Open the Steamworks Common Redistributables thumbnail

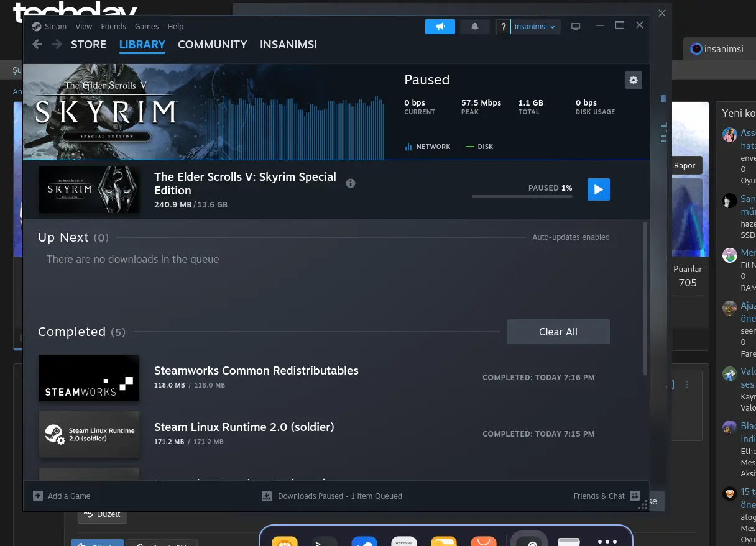click(90, 378)
